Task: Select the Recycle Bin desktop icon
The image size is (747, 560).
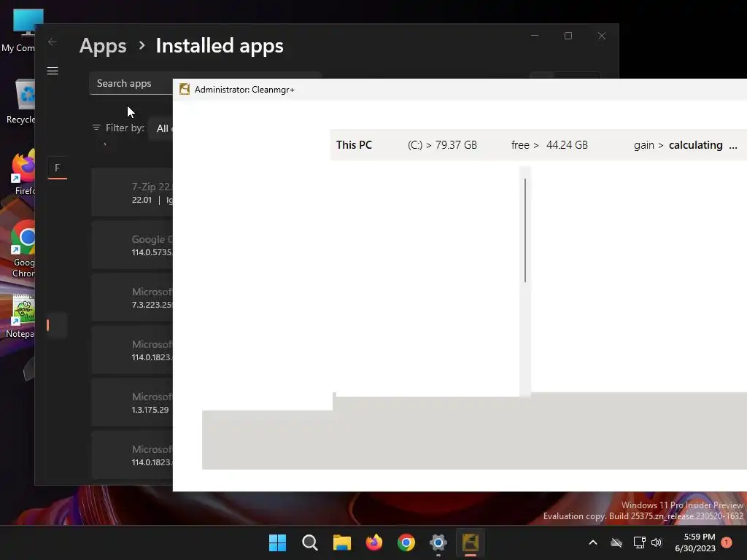Action: [x=21, y=102]
